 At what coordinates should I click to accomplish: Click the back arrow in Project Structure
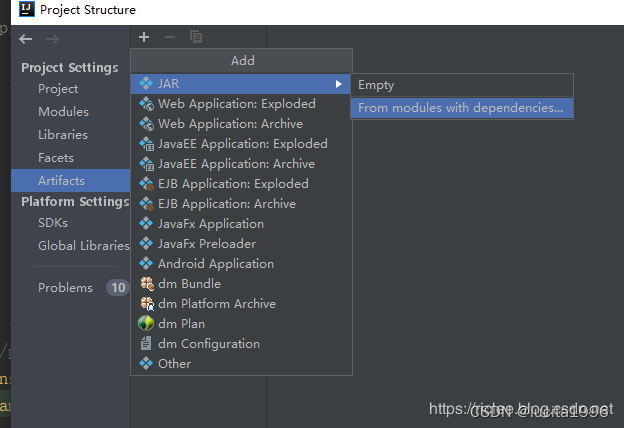point(26,39)
